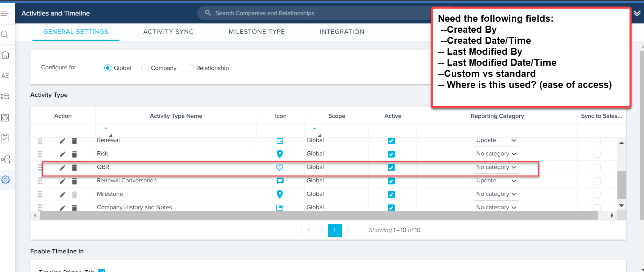Click the 'Company History and Notes' name
Screen dimensions: 644x272
pyautogui.click(x=134, y=207)
